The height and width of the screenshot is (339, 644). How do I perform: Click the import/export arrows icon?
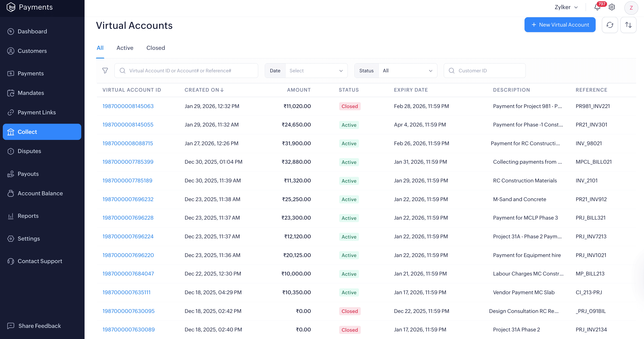tap(628, 25)
